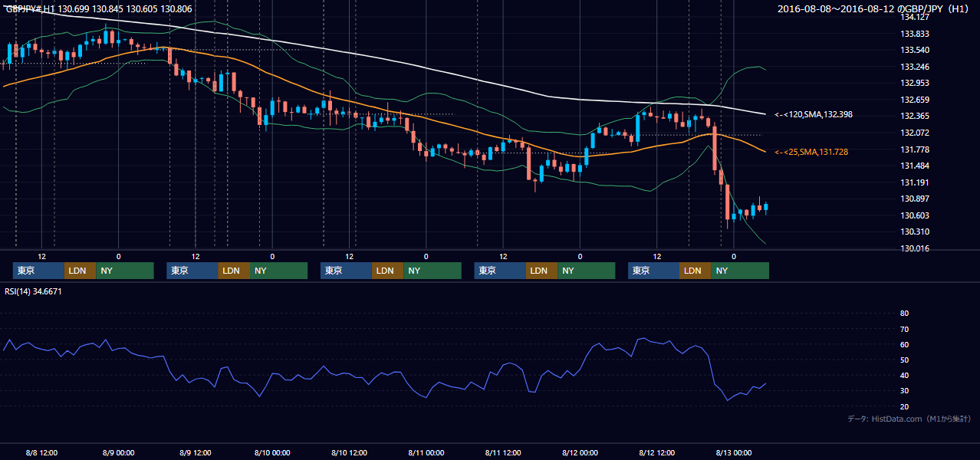This screenshot has height=460, width=980.
Task: Click the GBPJPY# H1 symbol header text
Action: (98, 9)
